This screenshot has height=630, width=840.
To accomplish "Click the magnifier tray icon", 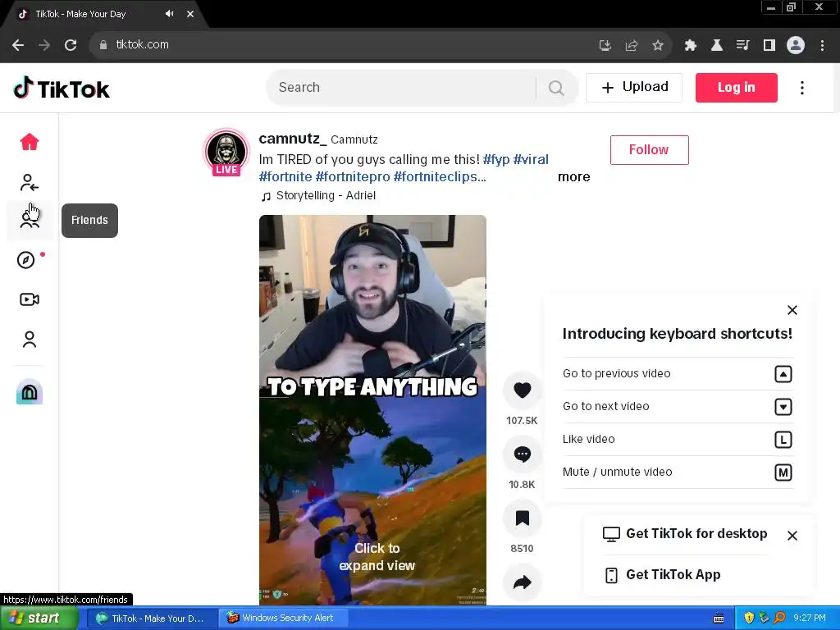I will [779, 619].
